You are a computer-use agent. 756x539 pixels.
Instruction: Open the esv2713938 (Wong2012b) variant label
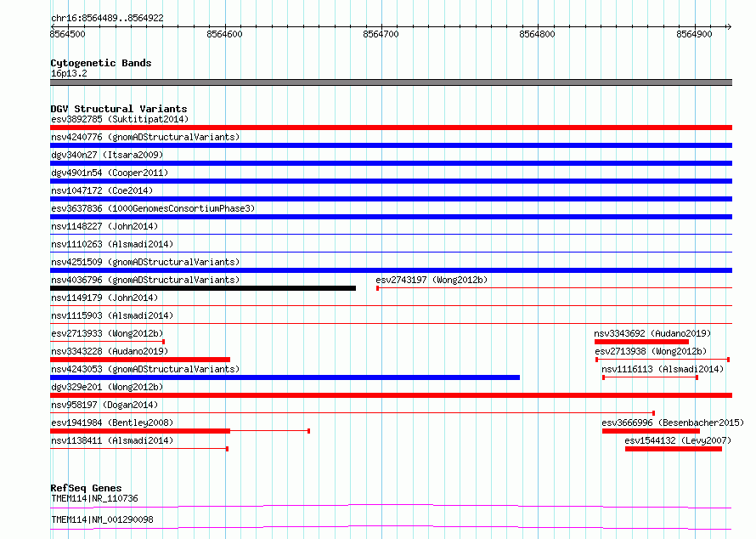(x=651, y=351)
